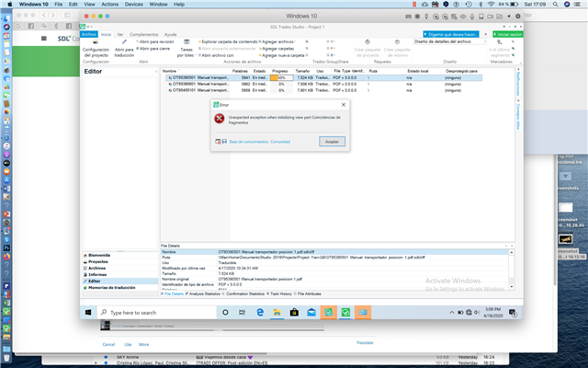The width and height of the screenshot is (588, 368).
Task: Open the Archivo ribbon tab
Action: (x=89, y=34)
